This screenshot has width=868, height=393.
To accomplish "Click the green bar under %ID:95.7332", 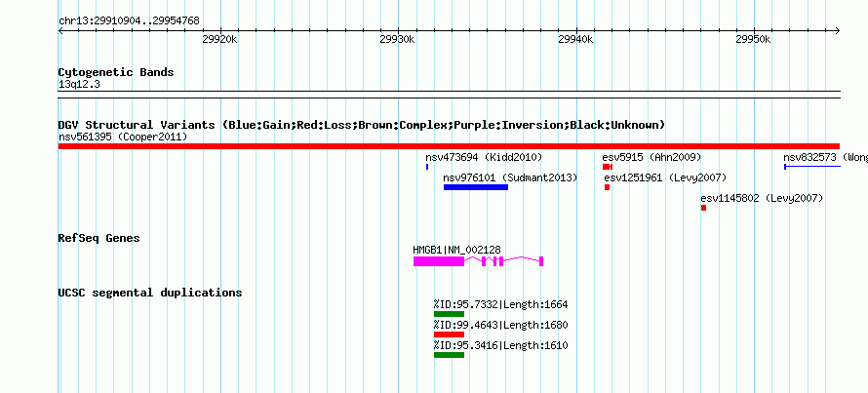I will [449, 314].
